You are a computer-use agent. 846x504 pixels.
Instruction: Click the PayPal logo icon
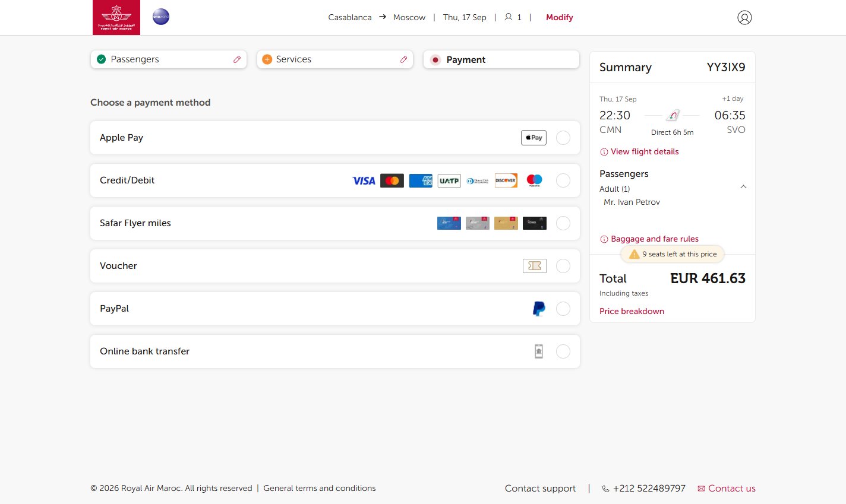[x=539, y=309]
